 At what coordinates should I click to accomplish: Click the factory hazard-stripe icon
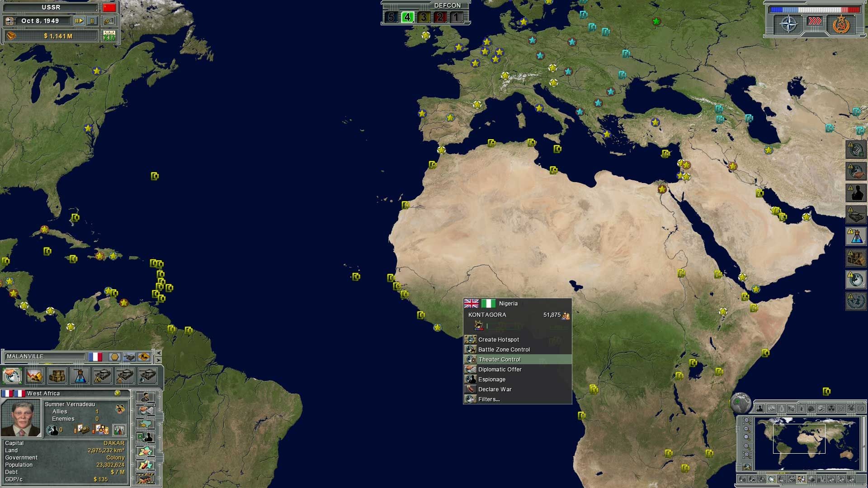[x=146, y=478]
